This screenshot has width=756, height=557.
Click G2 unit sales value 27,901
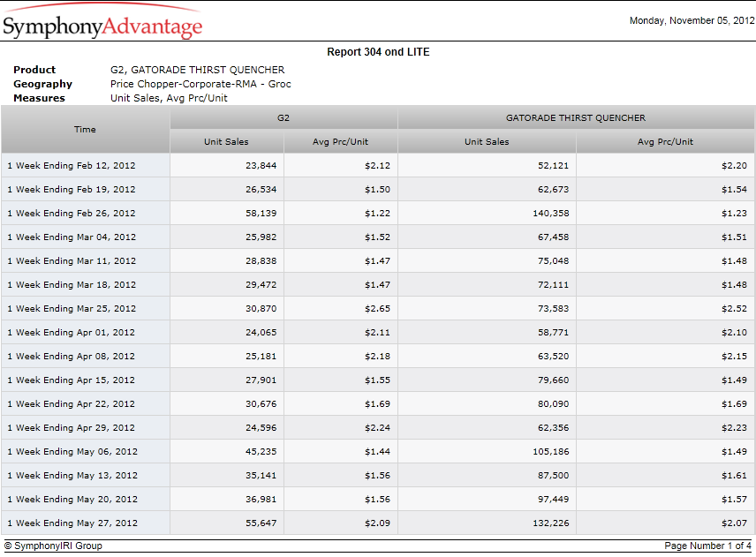261,380
